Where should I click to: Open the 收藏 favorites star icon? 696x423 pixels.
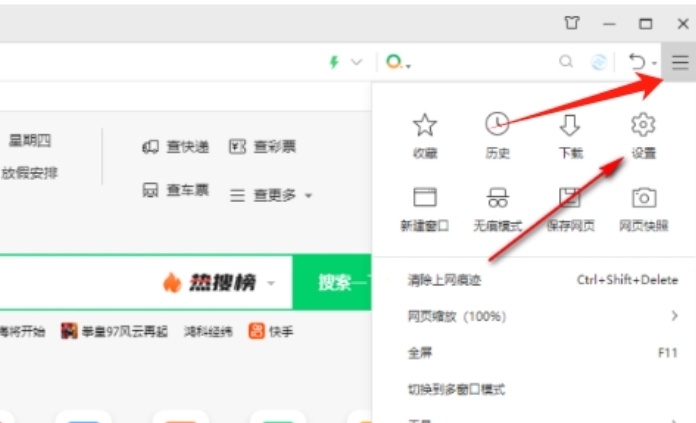(425, 126)
